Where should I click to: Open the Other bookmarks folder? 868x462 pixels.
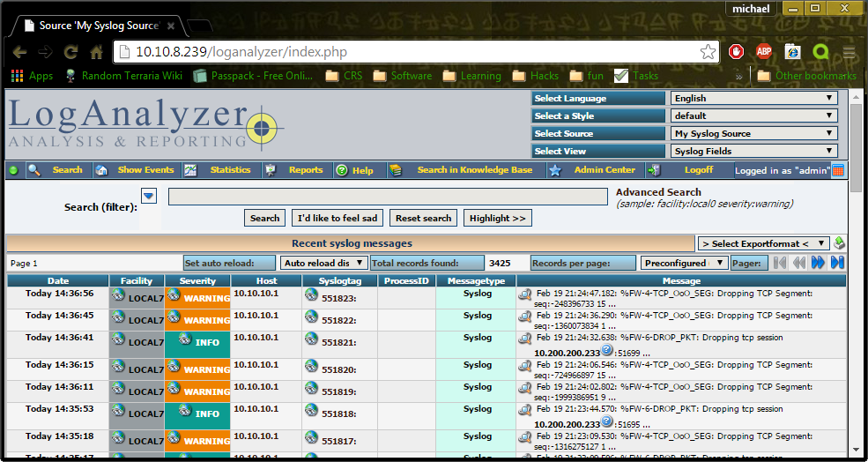pyautogui.click(x=806, y=76)
